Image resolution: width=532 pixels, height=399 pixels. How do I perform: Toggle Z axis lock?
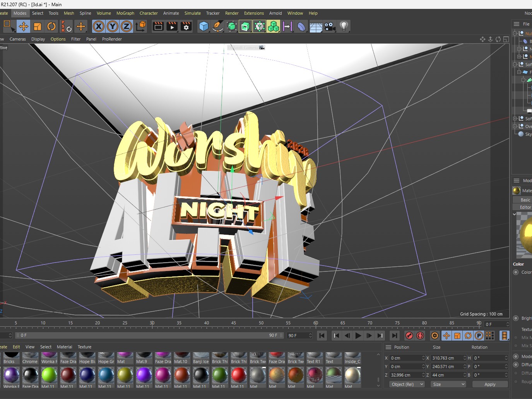127,26
